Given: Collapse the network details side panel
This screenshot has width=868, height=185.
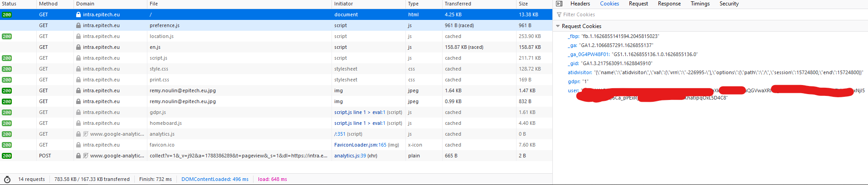Looking at the screenshot, I should pyautogui.click(x=559, y=4).
